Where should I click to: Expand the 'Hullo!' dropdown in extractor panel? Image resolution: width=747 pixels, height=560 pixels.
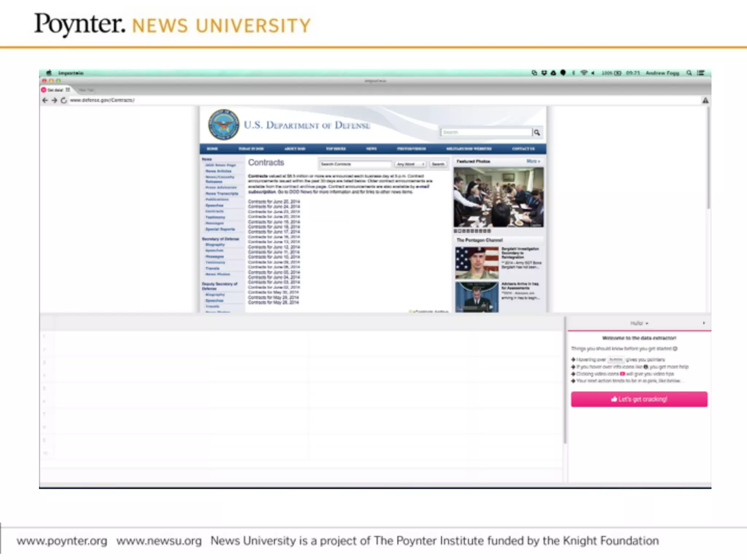coord(639,323)
